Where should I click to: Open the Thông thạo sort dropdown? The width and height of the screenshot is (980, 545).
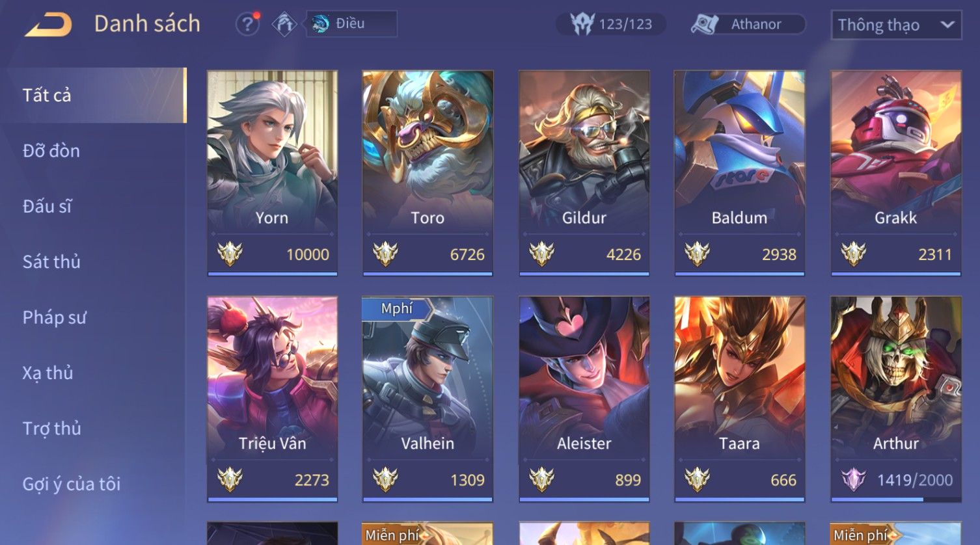[896, 25]
